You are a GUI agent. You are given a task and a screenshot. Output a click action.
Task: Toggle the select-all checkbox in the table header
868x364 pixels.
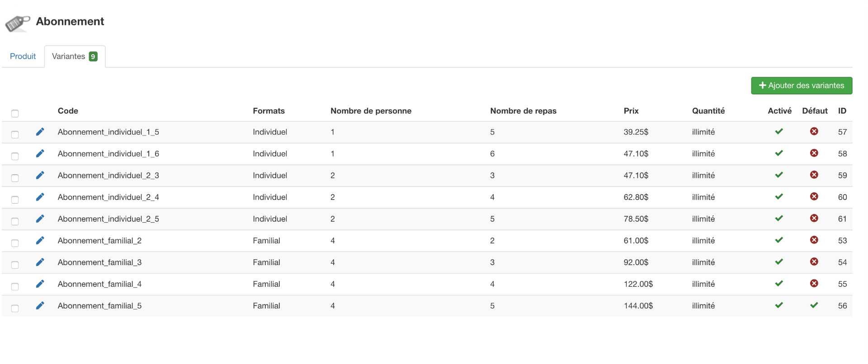(x=15, y=113)
